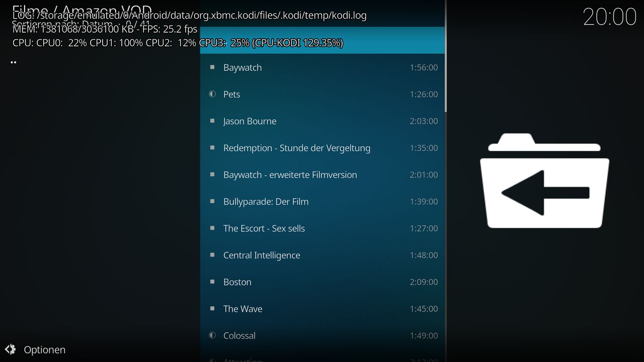Click the CPU usage line in the debug overlay
Screen dimensions: 644x362
(178, 43)
